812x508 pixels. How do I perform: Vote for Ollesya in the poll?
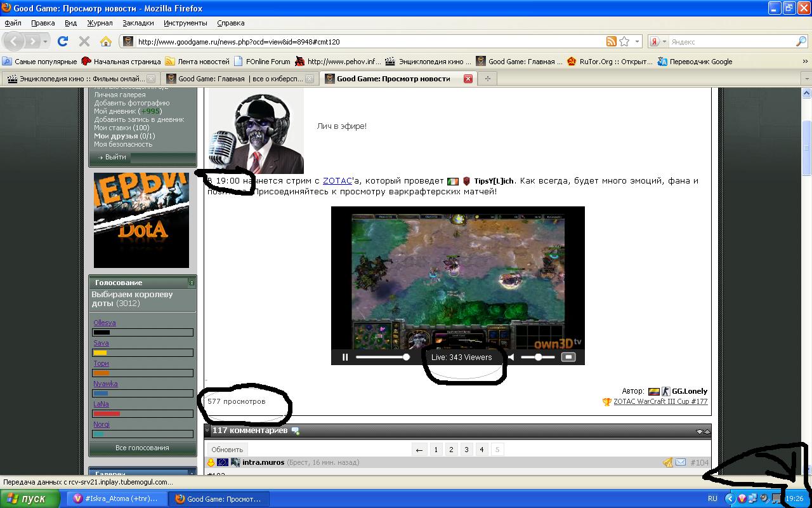pos(105,323)
